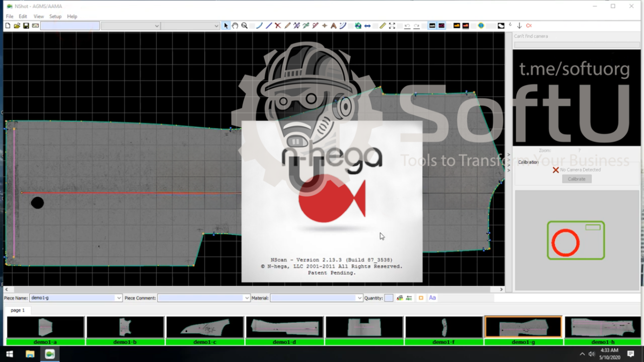Screen dimensions: 644x362
Task: Choose the magnifier zoom tool
Action: click(x=244, y=26)
